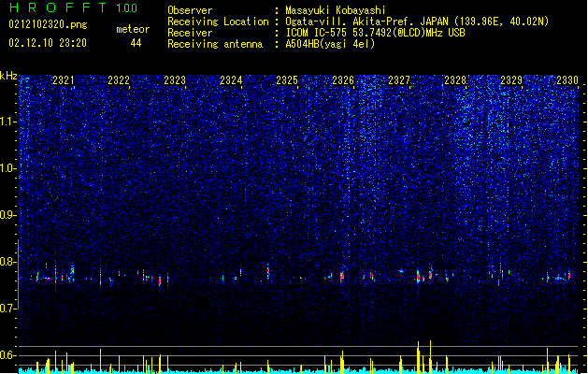The height and width of the screenshot is (374, 588).
Task: Click the 'meteor' label
Action: pyautogui.click(x=133, y=29)
